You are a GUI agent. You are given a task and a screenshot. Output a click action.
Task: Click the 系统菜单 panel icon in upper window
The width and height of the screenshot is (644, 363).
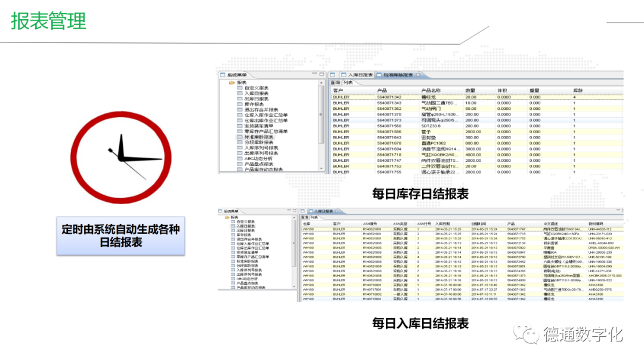[x=222, y=75]
